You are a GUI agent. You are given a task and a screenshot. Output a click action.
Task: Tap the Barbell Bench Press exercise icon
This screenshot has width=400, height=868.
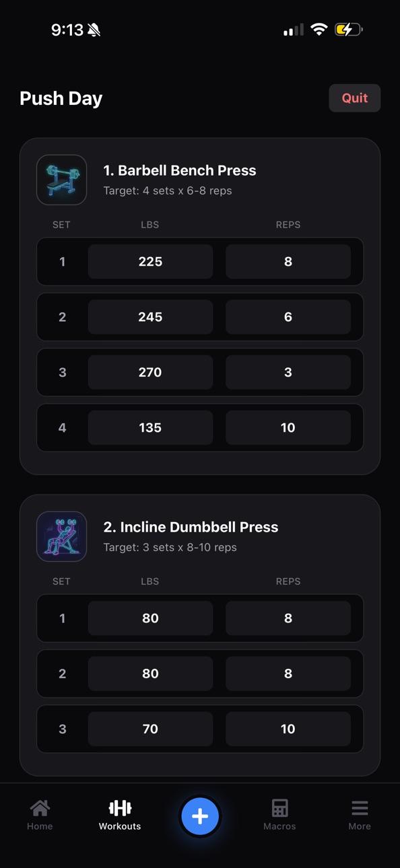click(61, 180)
